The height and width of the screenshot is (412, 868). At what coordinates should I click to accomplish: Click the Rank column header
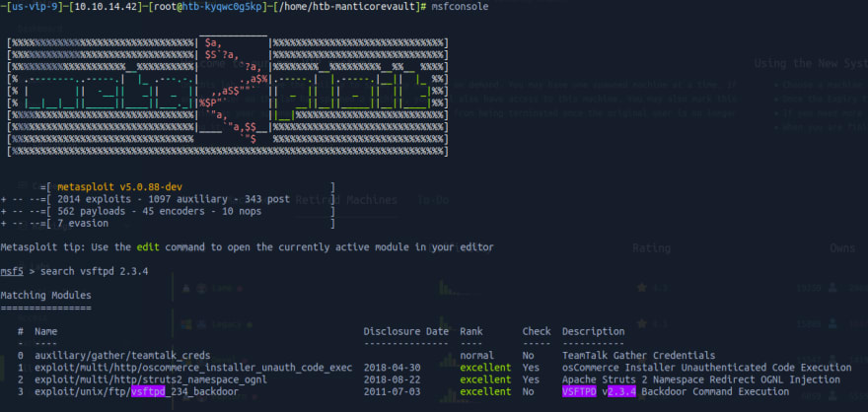coord(471,331)
